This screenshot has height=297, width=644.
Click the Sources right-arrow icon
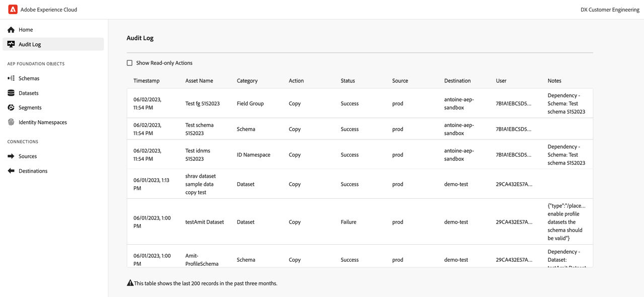click(x=11, y=157)
